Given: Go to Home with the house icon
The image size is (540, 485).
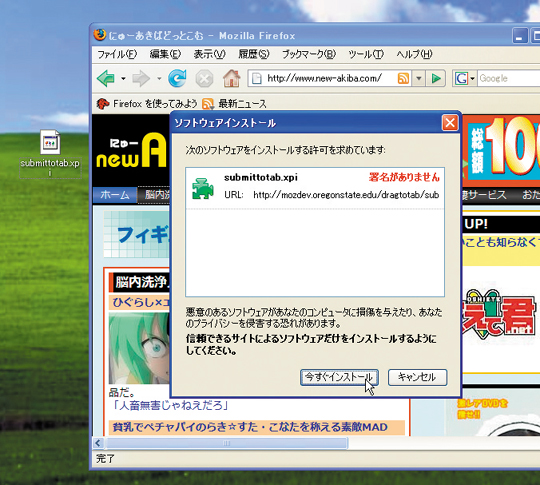Looking at the screenshot, I should (231, 78).
